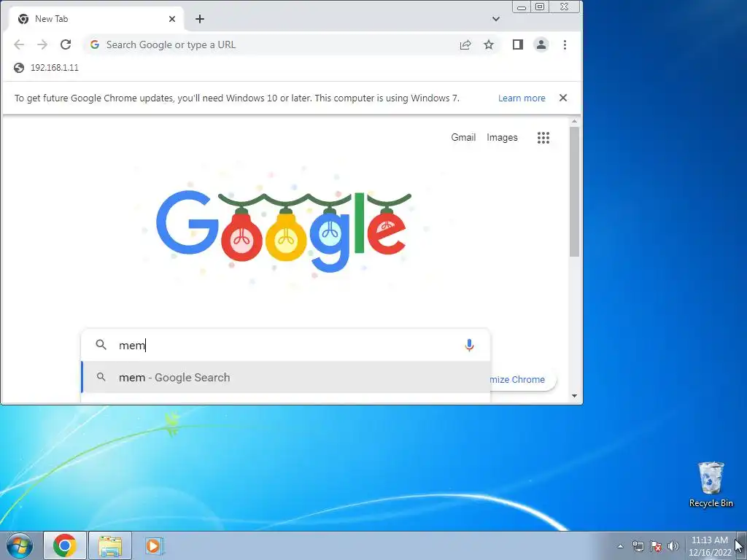Open the Google apps grid

(x=543, y=138)
